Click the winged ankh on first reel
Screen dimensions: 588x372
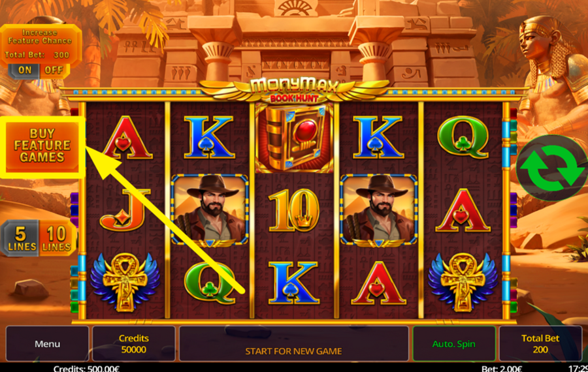[125, 283]
